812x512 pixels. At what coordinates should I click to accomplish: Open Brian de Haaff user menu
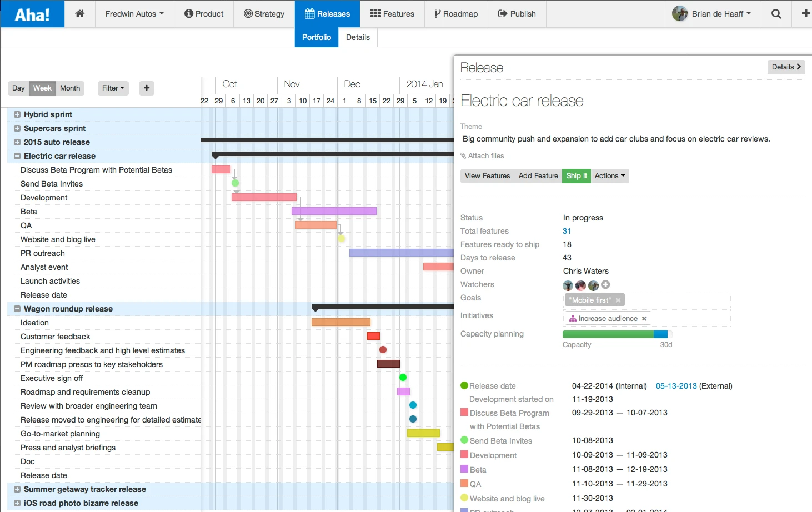(x=711, y=14)
